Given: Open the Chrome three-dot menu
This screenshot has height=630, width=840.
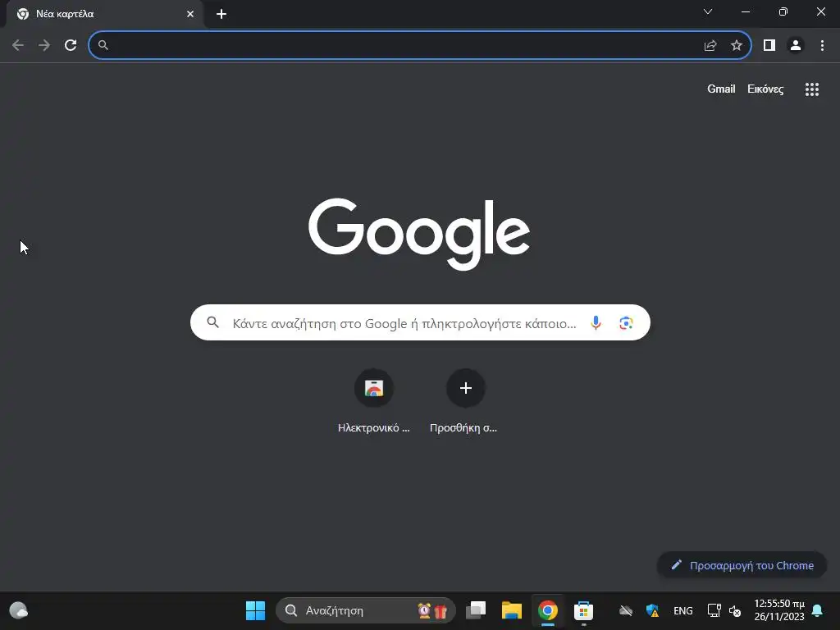Looking at the screenshot, I should [822, 46].
